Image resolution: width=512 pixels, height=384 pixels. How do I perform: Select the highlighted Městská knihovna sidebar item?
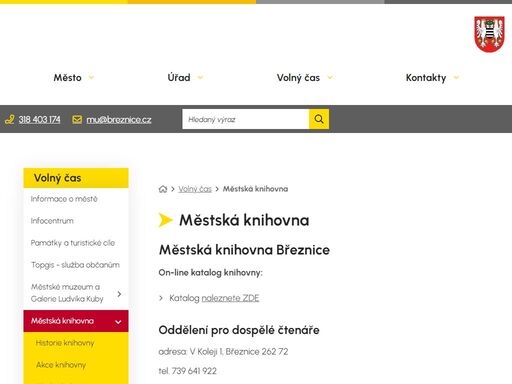pos(76,321)
